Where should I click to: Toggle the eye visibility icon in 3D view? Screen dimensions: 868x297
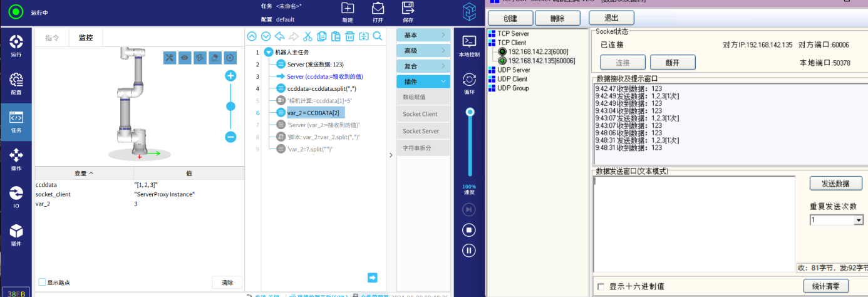point(185,58)
